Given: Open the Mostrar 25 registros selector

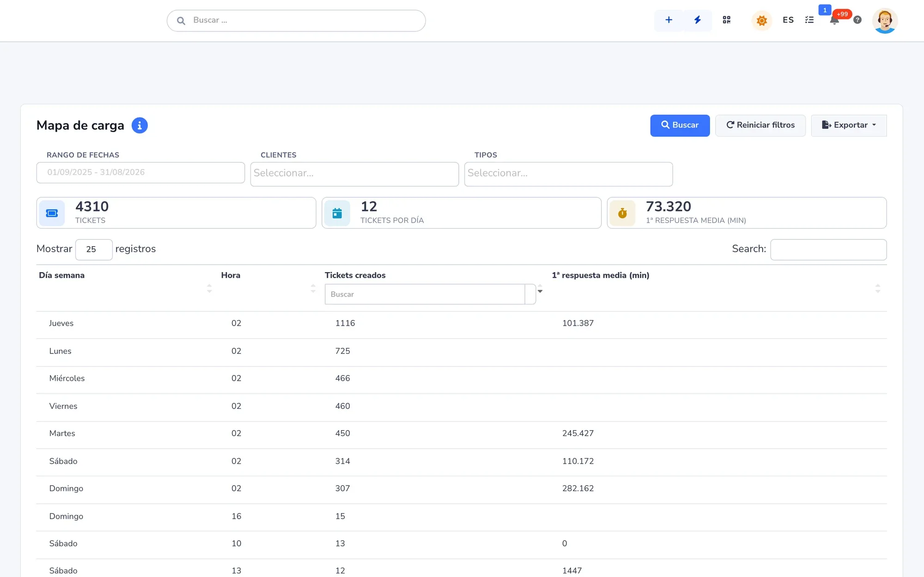Looking at the screenshot, I should coord(94,249).
